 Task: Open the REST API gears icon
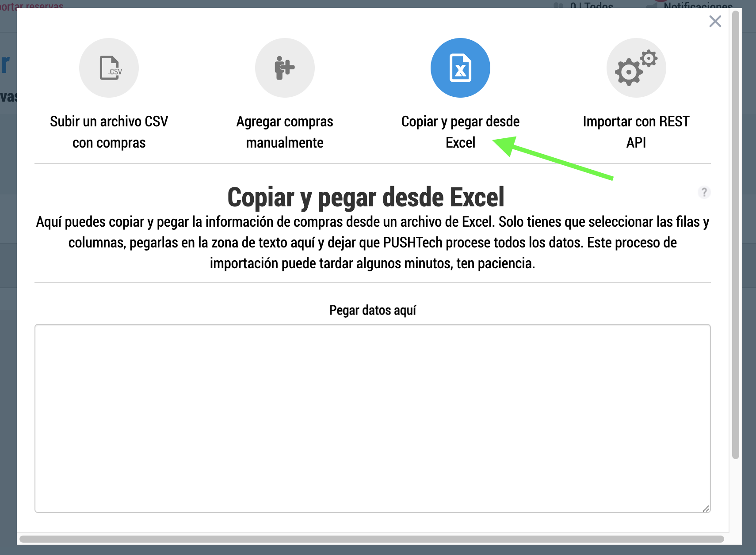pos(636,68)
